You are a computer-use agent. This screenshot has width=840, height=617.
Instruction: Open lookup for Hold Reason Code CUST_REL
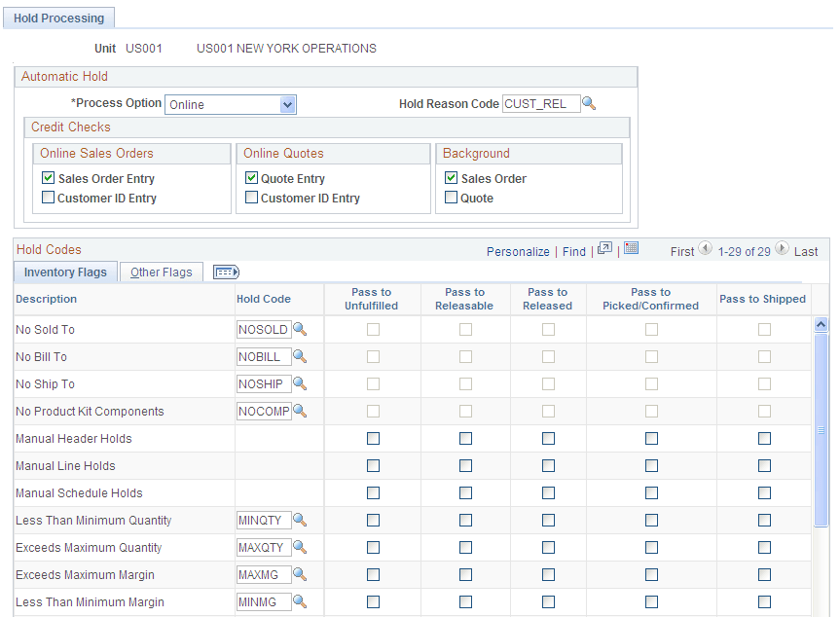589,102
